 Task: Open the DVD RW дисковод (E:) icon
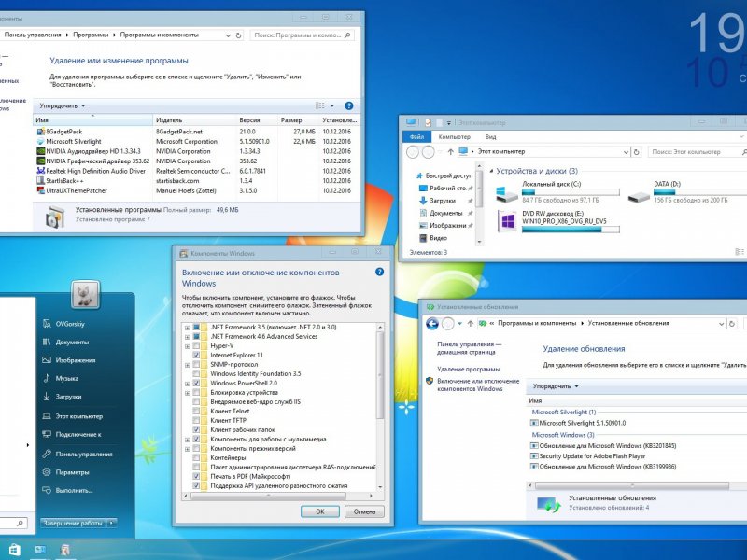point(507,221)
